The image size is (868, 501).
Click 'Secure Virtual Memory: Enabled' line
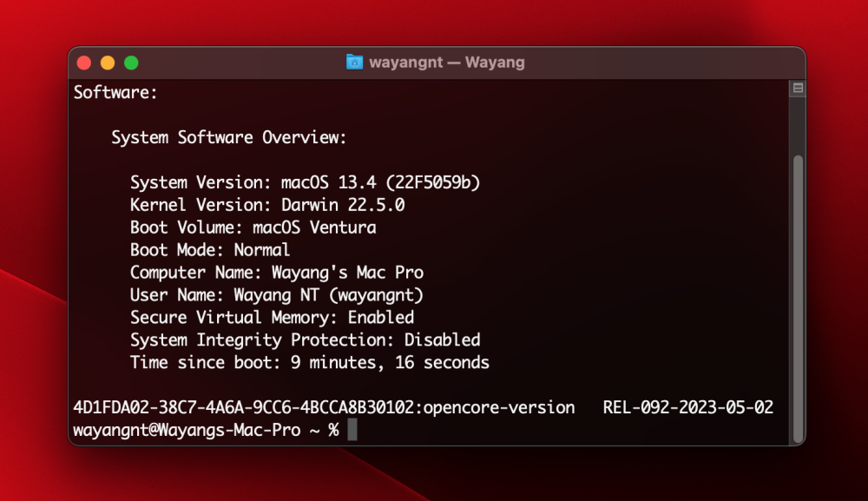pyautogui.click(x=272, y=317)
